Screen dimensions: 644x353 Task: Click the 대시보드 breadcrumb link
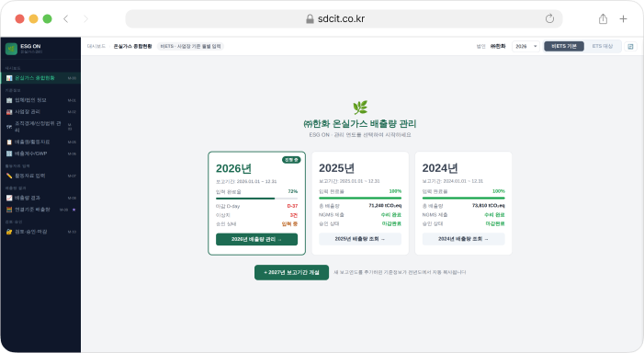coord(96,47)
